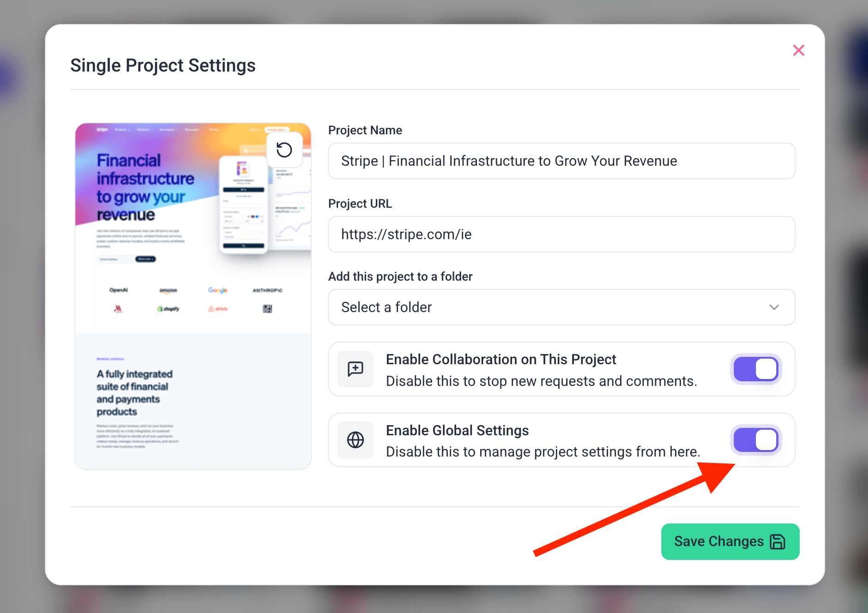Image resolution: width=868 pixels, height=613 pixels.
Task: Click the floppy disk save icon
Action: tap(778, 541)
